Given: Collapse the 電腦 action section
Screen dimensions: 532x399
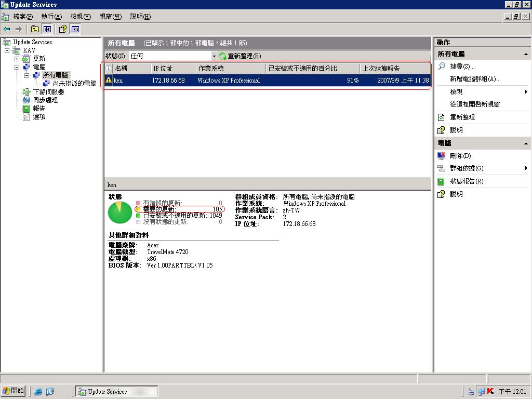Looking at the screenshot, I should pos(526,143).
